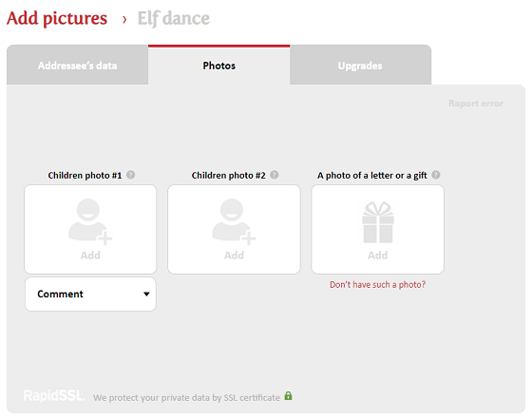Click the Comment dropdown arrow
The image size is (532, 418).
pyautogui.click(x=146, y=294)
